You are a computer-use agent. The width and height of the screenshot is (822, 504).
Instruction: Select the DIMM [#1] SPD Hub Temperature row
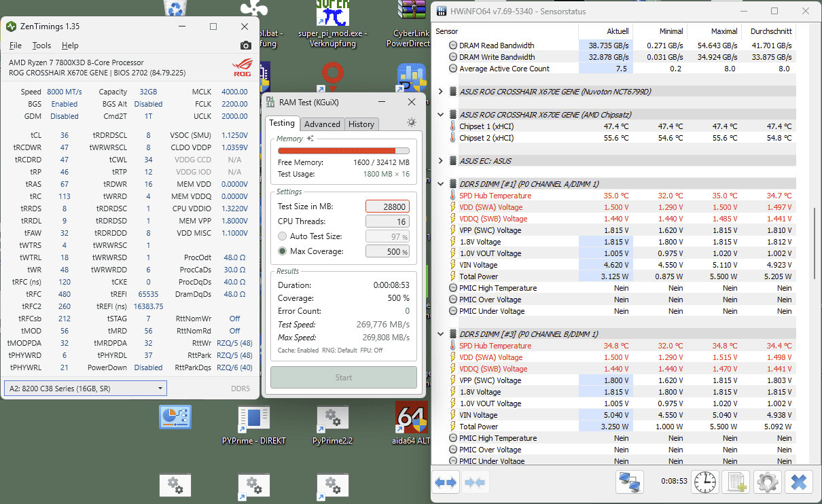point(622,196)
